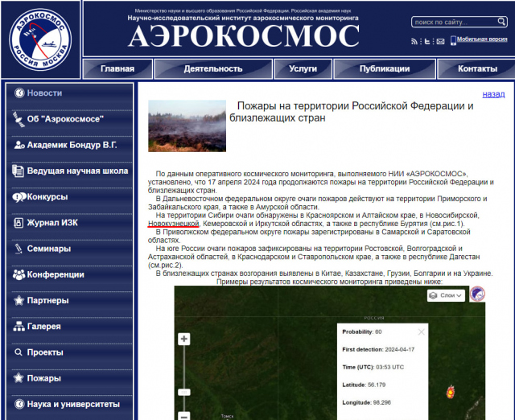Open Галерея in the sidebar
This screenshot has height=420, width=515.
[x=43, y=327]
